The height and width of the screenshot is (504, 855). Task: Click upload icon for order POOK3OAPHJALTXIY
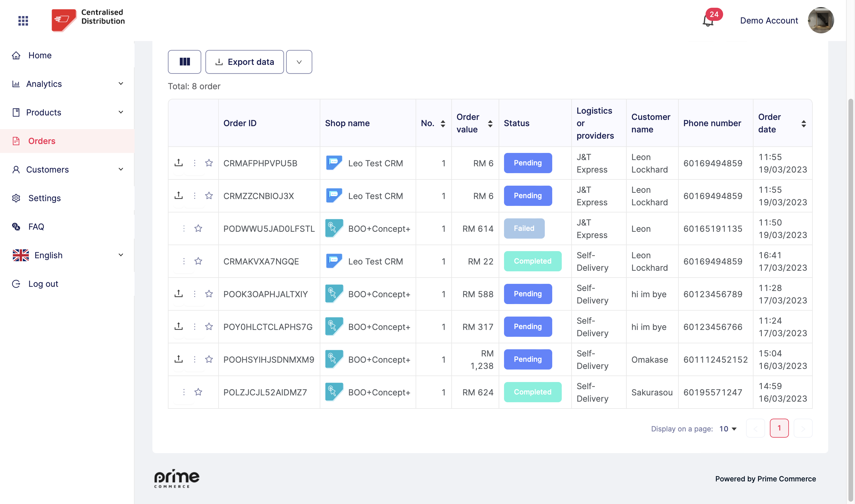(x=178, y=293)
